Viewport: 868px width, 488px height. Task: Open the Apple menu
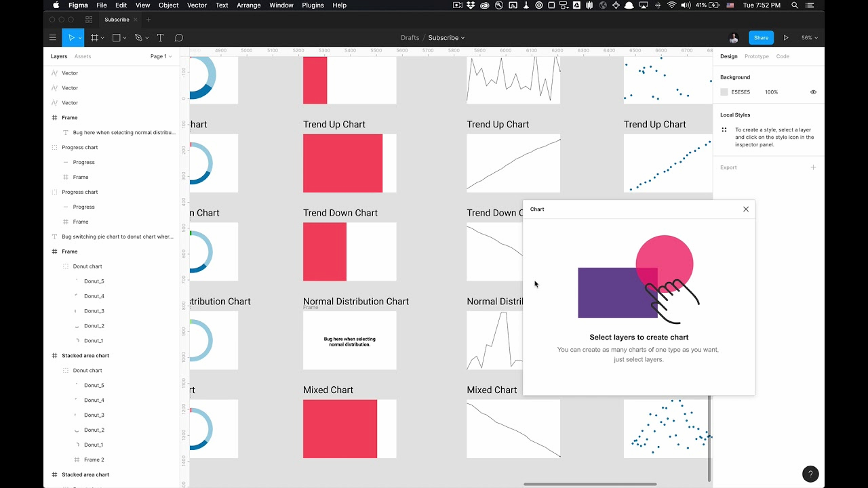point(56,5)
